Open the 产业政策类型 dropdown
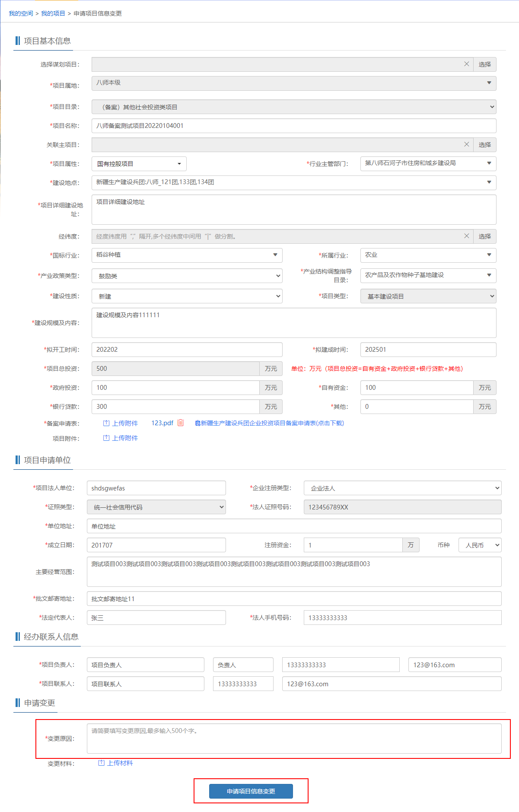The width and height of the screenshot is (519, 812). point(187,276)
